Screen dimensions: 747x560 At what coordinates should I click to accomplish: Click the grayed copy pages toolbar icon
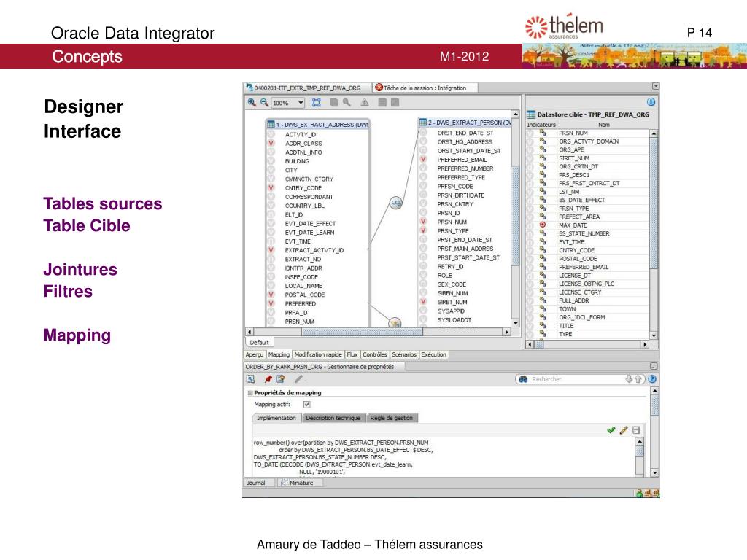coord(334,102)
